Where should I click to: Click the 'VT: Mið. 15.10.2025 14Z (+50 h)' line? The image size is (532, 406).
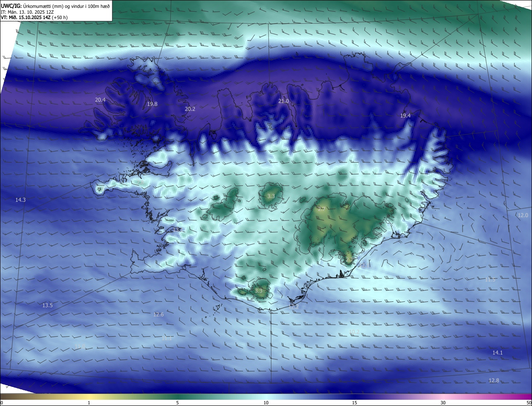pos(34,17)
